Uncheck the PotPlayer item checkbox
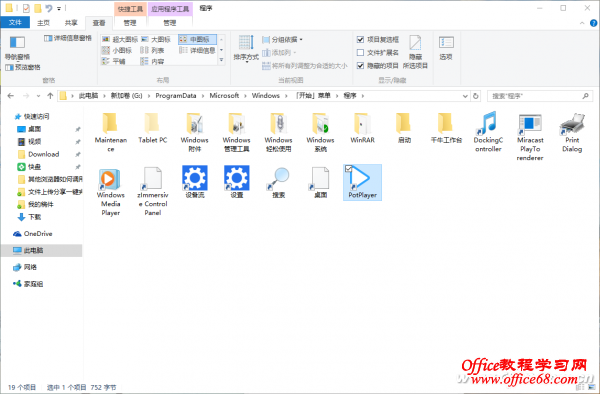 click(348, 169)
